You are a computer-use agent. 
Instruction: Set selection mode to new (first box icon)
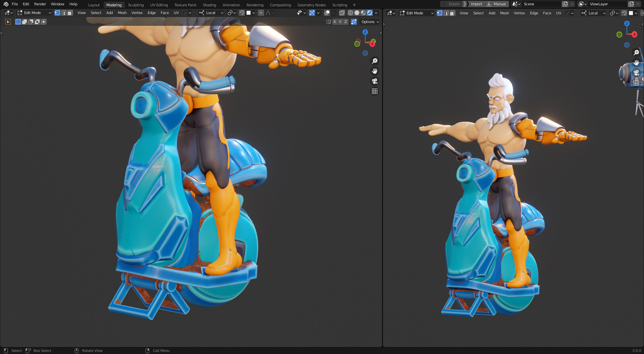pos(18,22)
